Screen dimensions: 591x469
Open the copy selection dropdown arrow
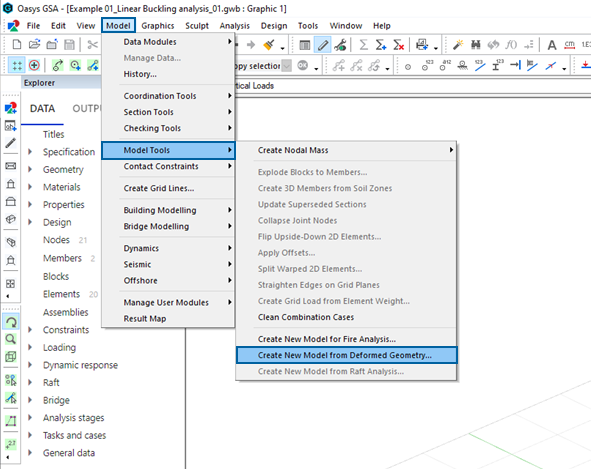click(x=287, y=66)
